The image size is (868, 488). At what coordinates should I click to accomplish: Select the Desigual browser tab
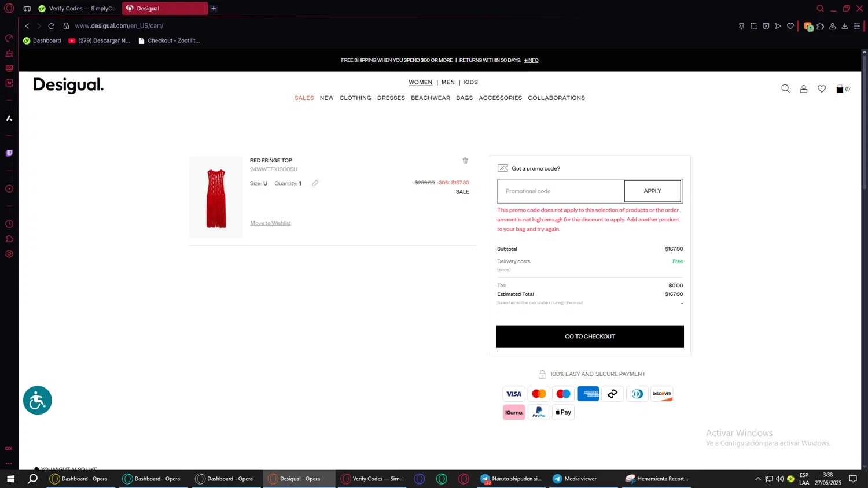point(165,8)
